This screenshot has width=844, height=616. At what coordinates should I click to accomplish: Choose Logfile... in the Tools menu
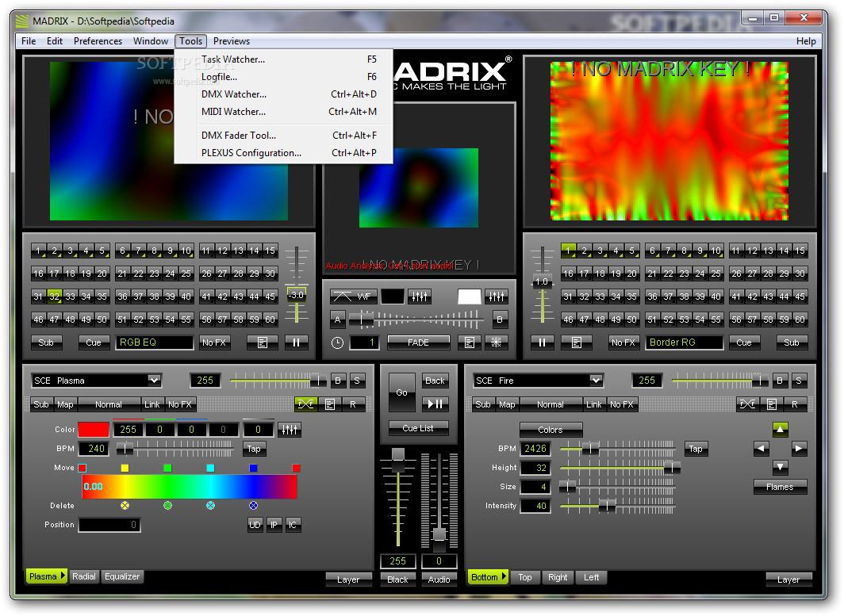tap(284, 76)
